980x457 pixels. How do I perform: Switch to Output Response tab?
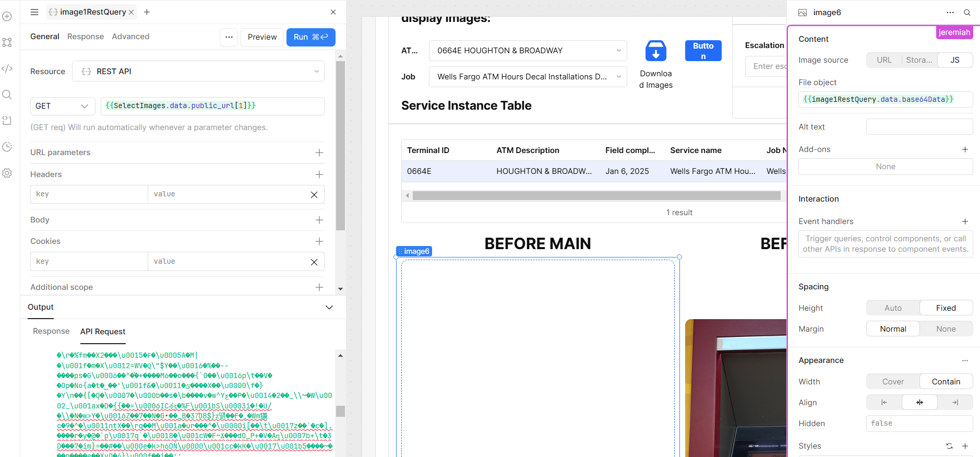click(51, 331)
